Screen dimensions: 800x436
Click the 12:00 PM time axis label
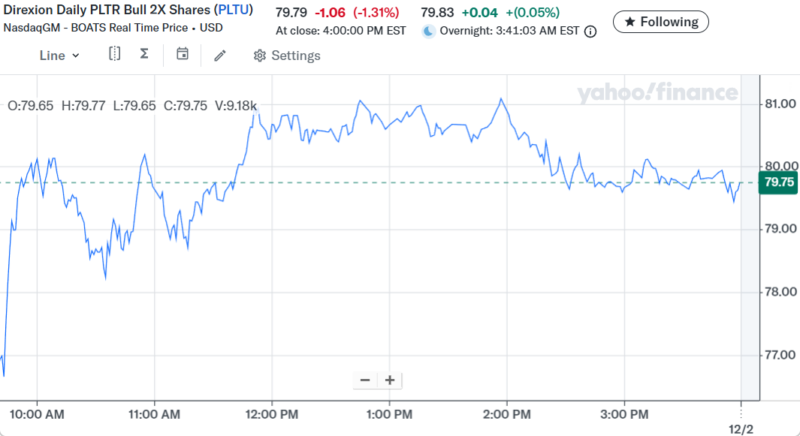(x=273, y=413)
